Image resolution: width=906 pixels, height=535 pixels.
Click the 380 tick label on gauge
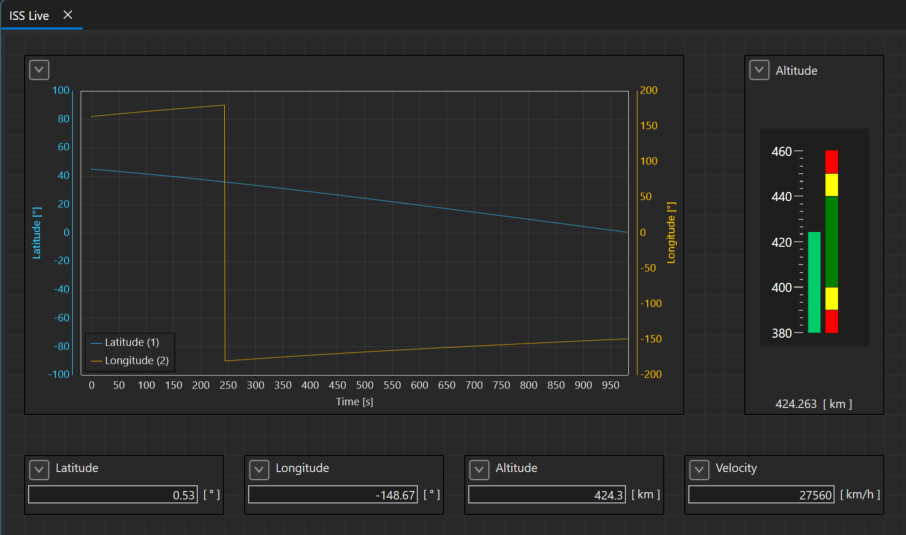(781, 333)
